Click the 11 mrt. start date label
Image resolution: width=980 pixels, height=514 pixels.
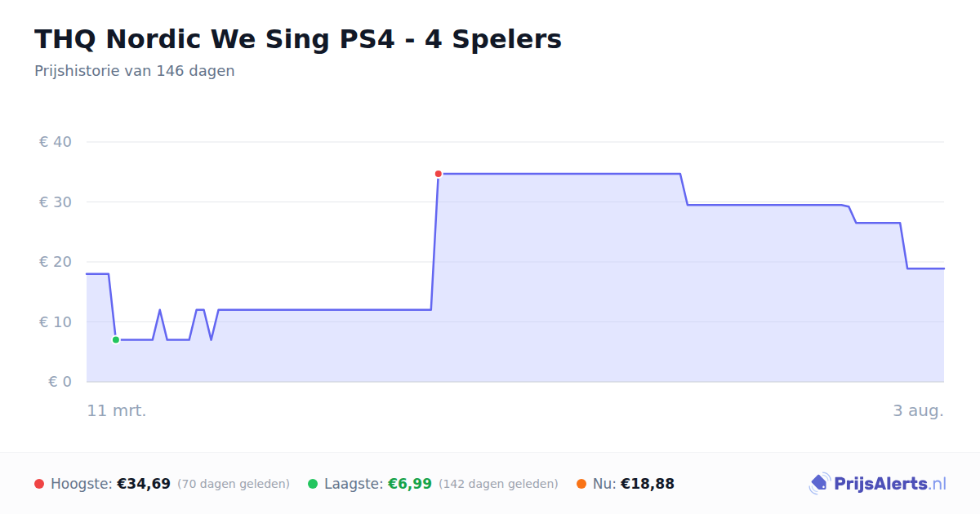click(x=117, y=410)
